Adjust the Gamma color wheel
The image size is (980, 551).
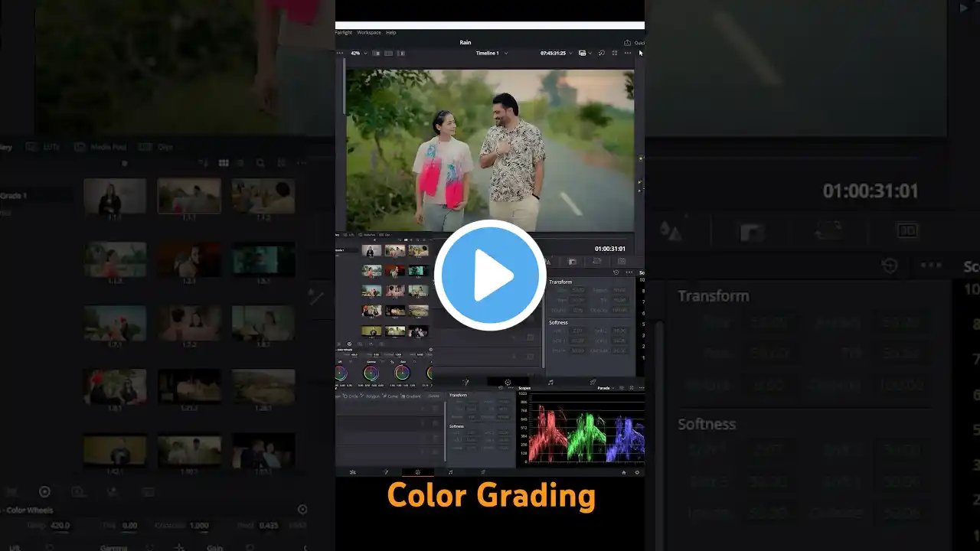tap(371, 373)
